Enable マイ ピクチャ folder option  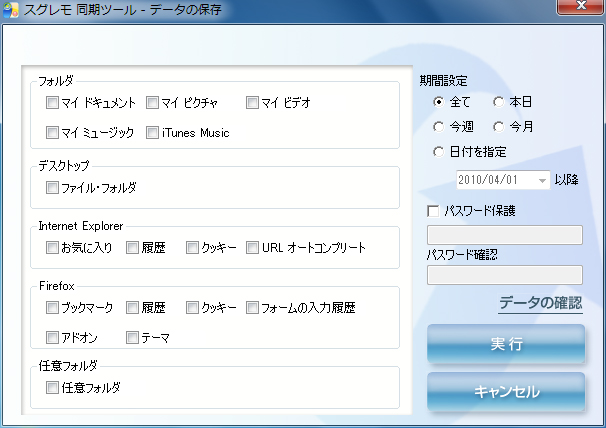point(152,103)
